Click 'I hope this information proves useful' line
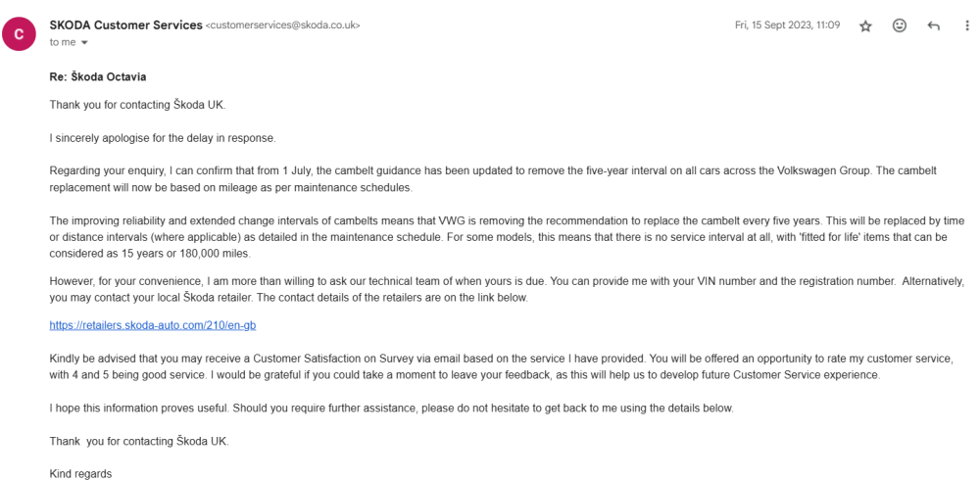This screenshot has width=980, height=481. pyautogui.click(x=391, y=408)
